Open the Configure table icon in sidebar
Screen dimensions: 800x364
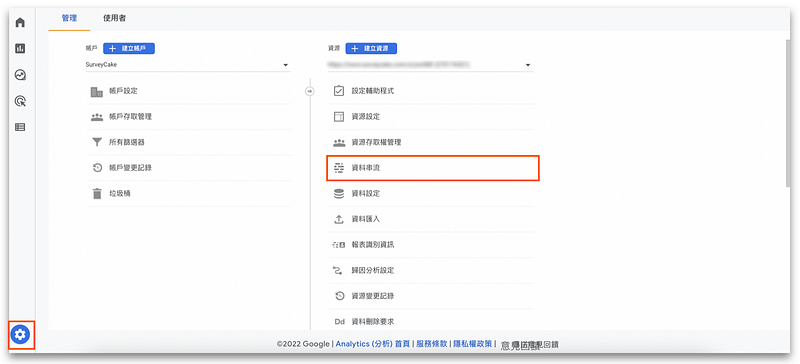20,127
